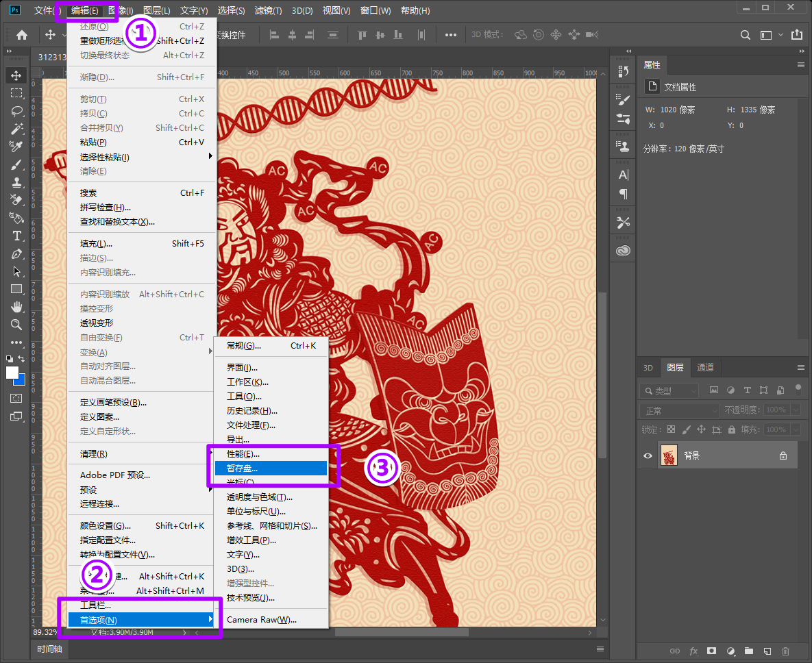812x663 pixels.
Task: Select the Path Selection arrow tool
Action: [16, 271]
